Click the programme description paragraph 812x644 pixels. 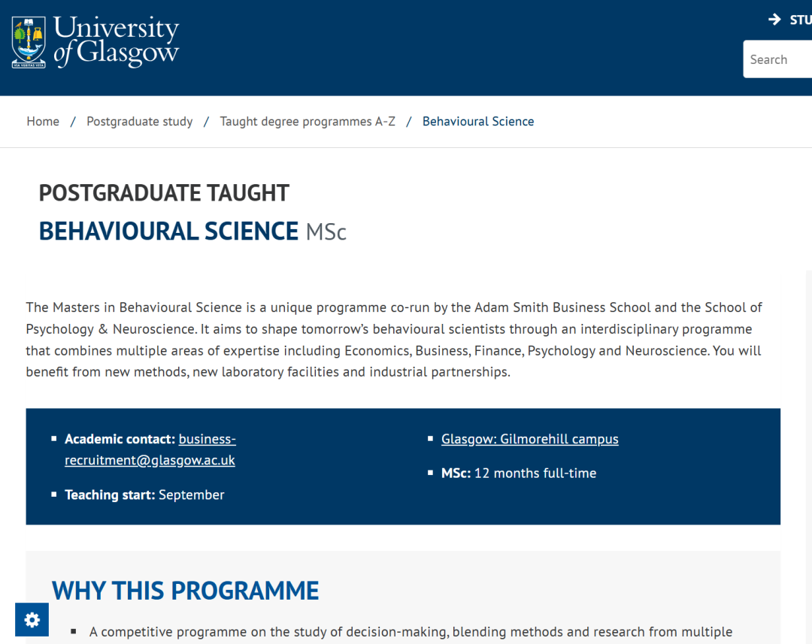coord(394,340)
